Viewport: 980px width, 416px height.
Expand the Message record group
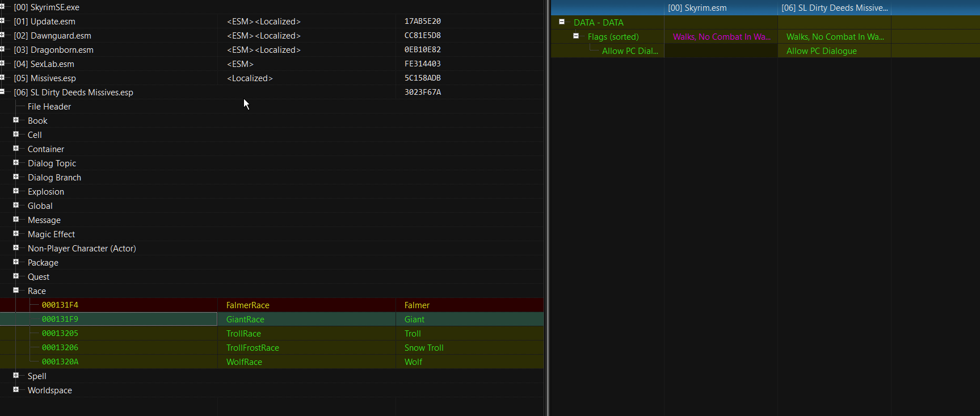coord(16,220)
